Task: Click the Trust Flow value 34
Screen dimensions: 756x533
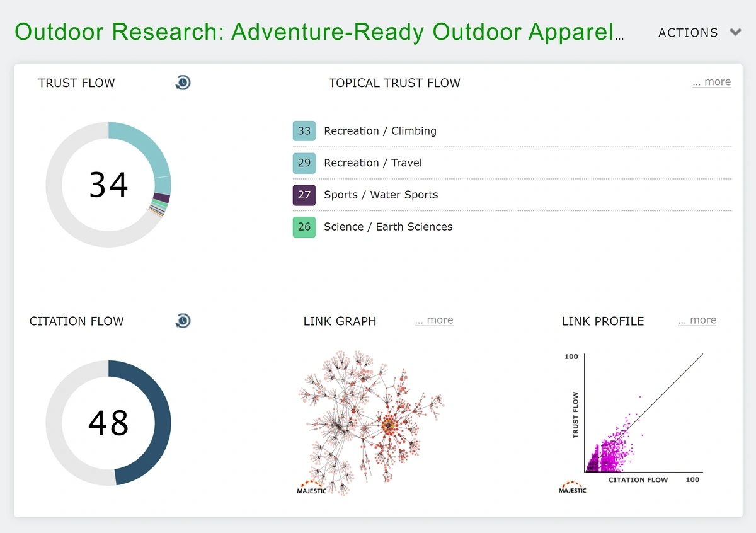Action: point(108,185)
